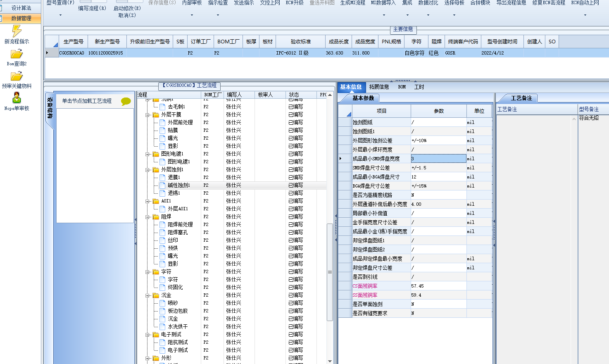Viewport: 609px width, 364px height.
Task: Switch to the 拓展信息 tab
Action: [379, 87]
